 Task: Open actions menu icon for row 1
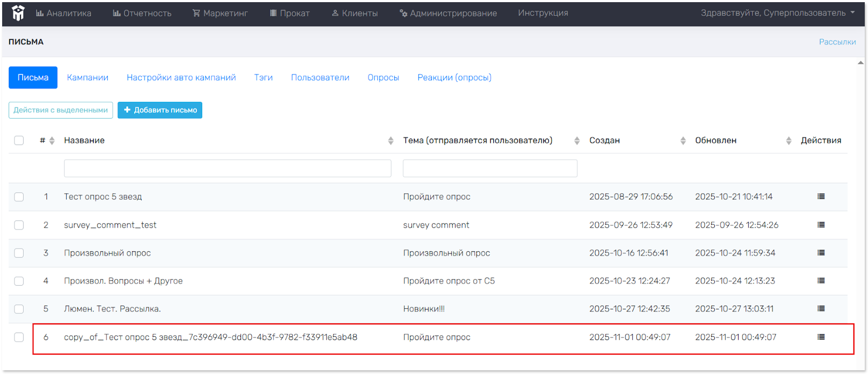click(x=821, y=197)
